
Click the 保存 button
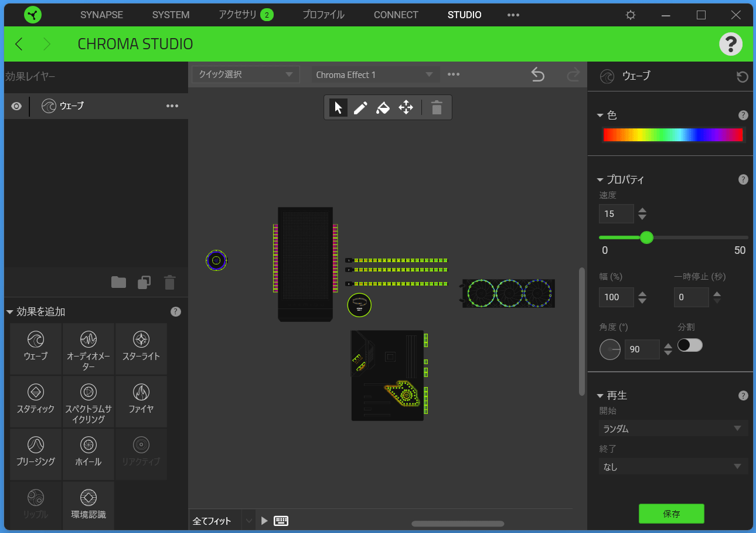tap(672, 514)
